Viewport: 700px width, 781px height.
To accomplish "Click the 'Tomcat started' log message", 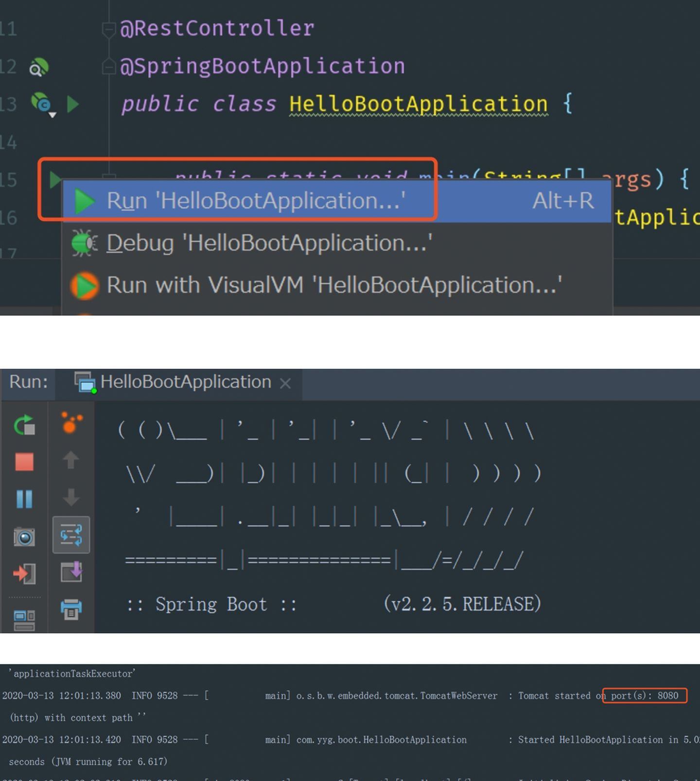I will (554, 696).
